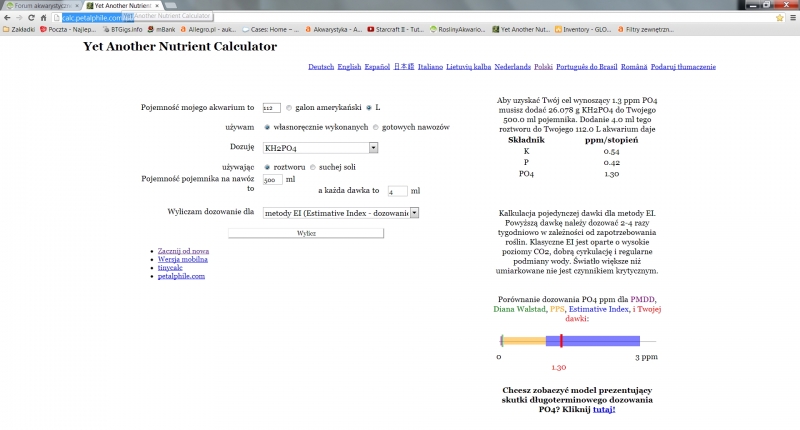The width and height of the screenshot is (800, 430).
Task: Open the Filtry zewnętrzn bookmark
Action: click(x=646, y=30)
